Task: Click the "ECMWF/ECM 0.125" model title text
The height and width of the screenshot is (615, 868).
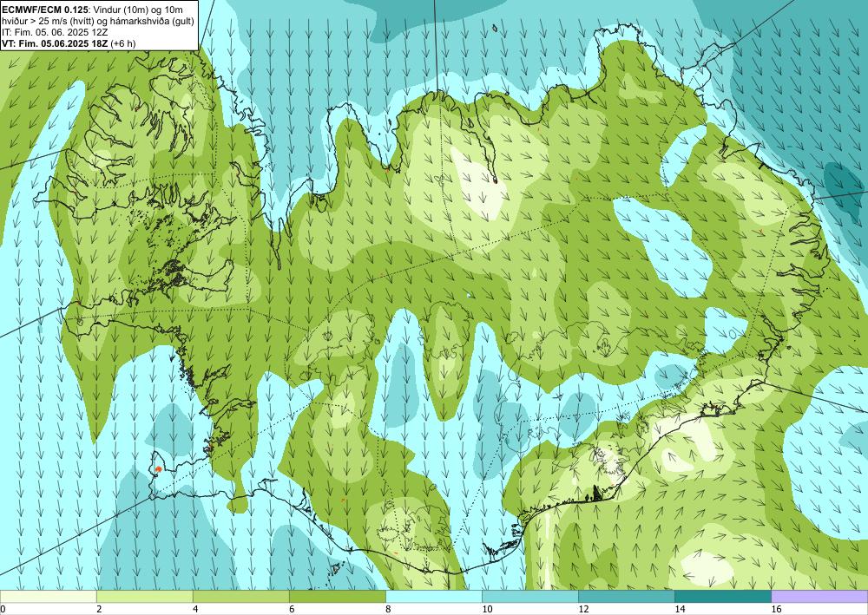Action: pos(43,9)
